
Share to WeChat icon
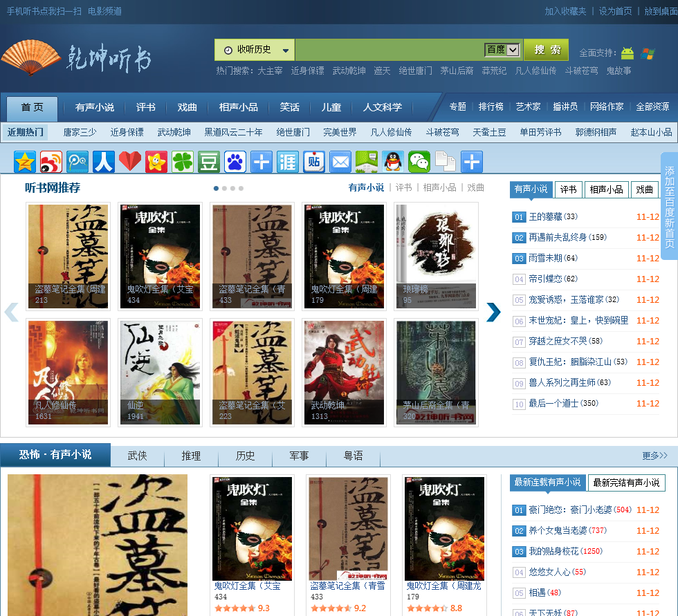tap(419, 162)
